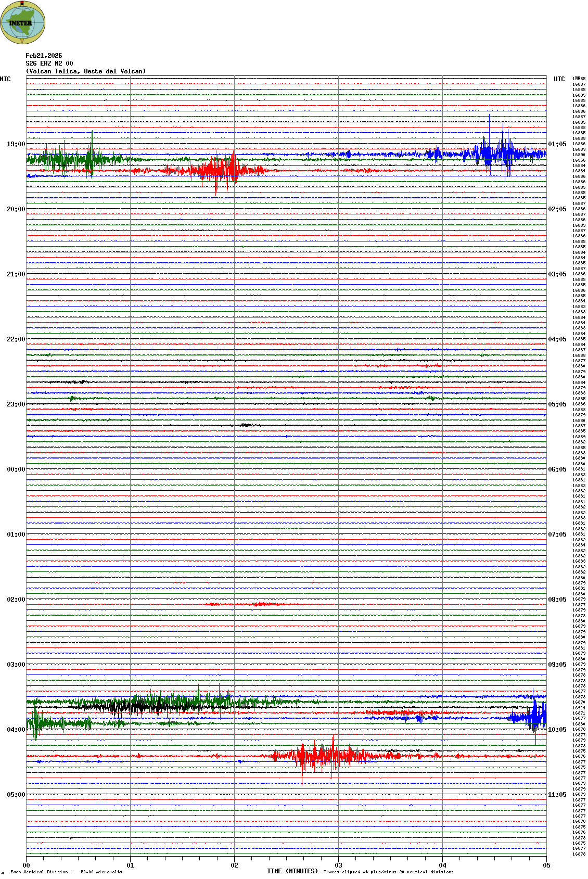Select the 19:00 NIC time marker
Screen dimensions: 588x879
click(16, 144)
